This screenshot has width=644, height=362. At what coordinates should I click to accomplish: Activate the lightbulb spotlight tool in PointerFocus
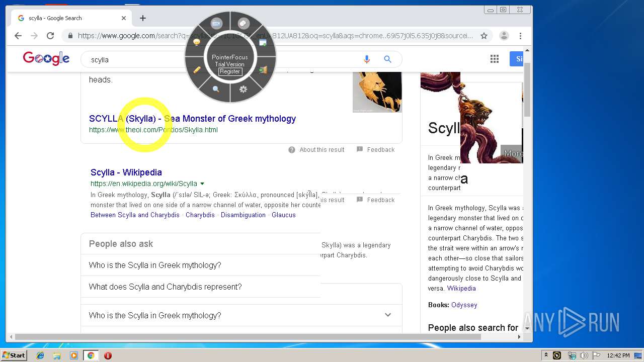point(197,43)
